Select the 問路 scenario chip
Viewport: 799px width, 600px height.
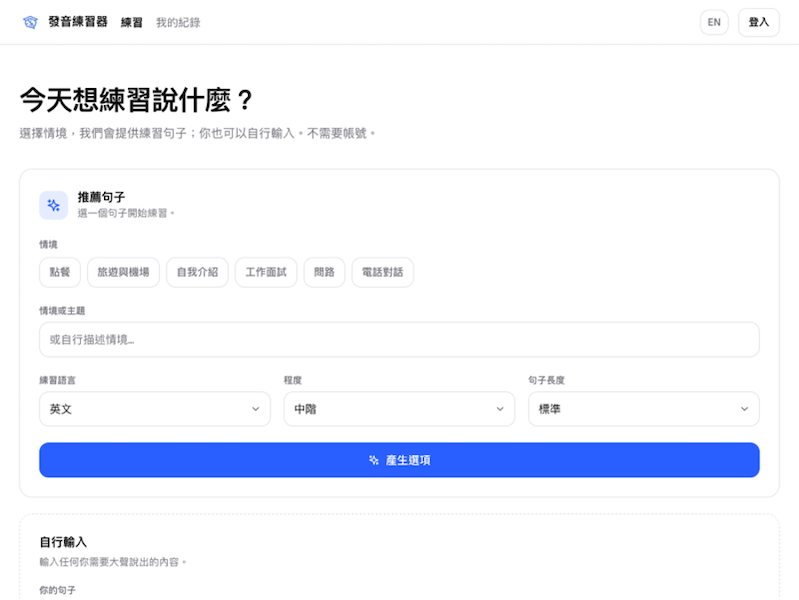pos(324,272)
